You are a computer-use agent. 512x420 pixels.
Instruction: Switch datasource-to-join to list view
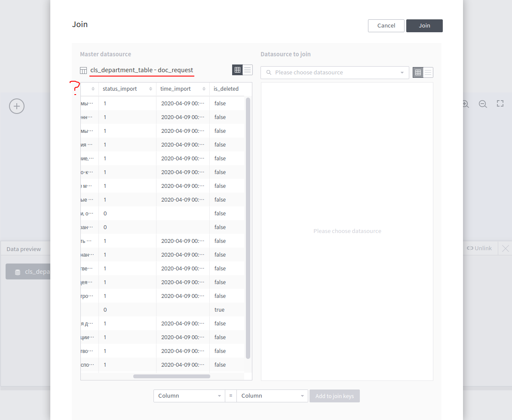click(428, 73)
